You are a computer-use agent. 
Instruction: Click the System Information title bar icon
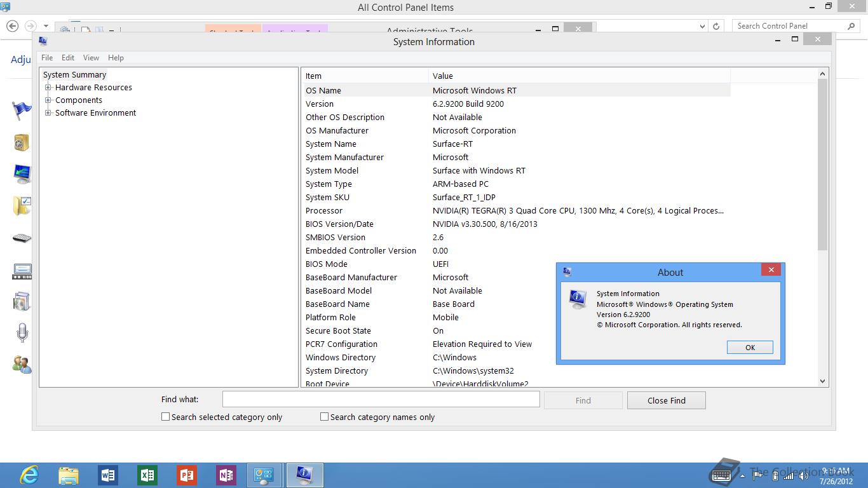(x=43, y=41)
